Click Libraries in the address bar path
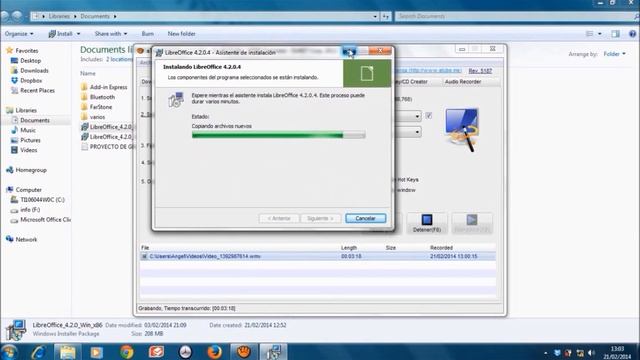The width and height of the screenshot is (640, 360). click(x=59, y=16)
